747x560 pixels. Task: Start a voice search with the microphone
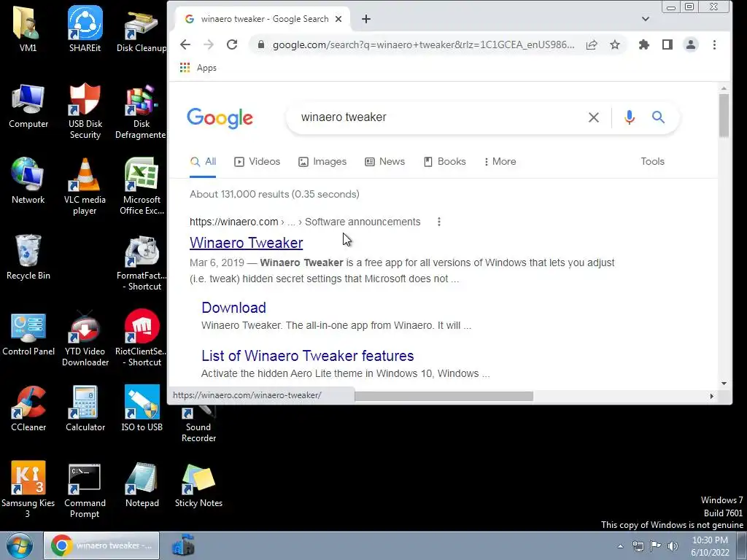pos(630,117)
